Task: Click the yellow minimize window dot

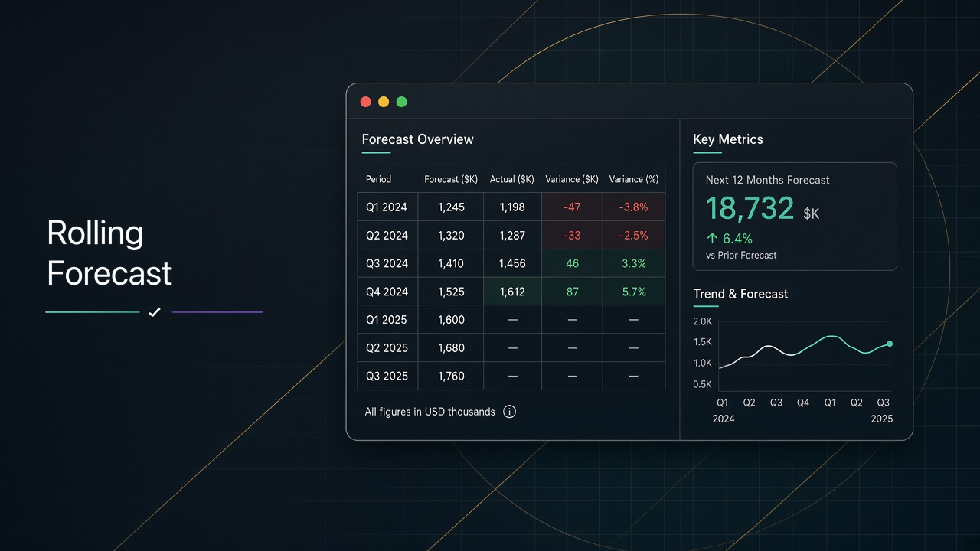Action: (384, 102)
